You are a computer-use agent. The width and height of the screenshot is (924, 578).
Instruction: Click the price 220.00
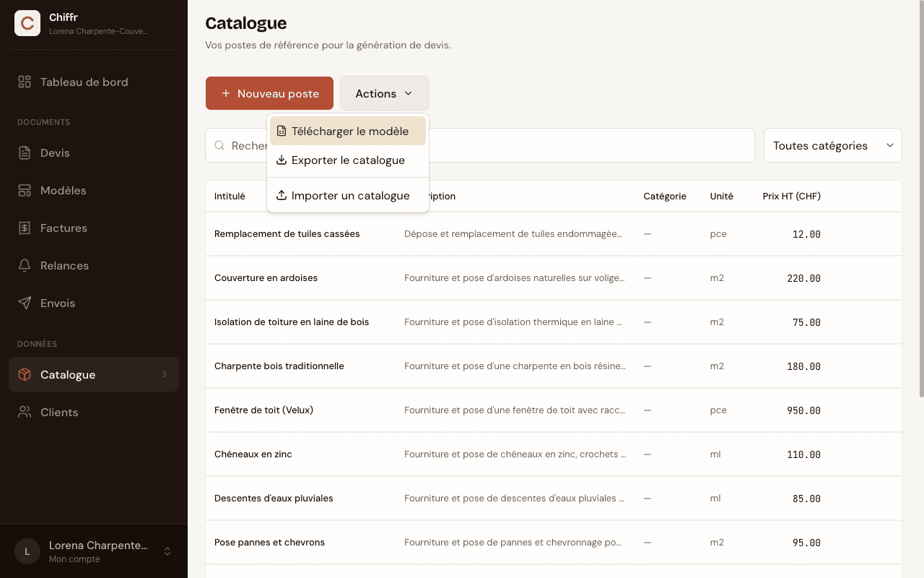click(803, 278)
